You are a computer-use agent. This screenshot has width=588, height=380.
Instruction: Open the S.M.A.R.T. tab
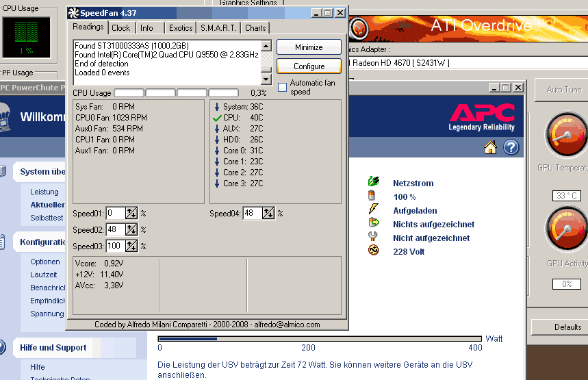tap(218, 28)
